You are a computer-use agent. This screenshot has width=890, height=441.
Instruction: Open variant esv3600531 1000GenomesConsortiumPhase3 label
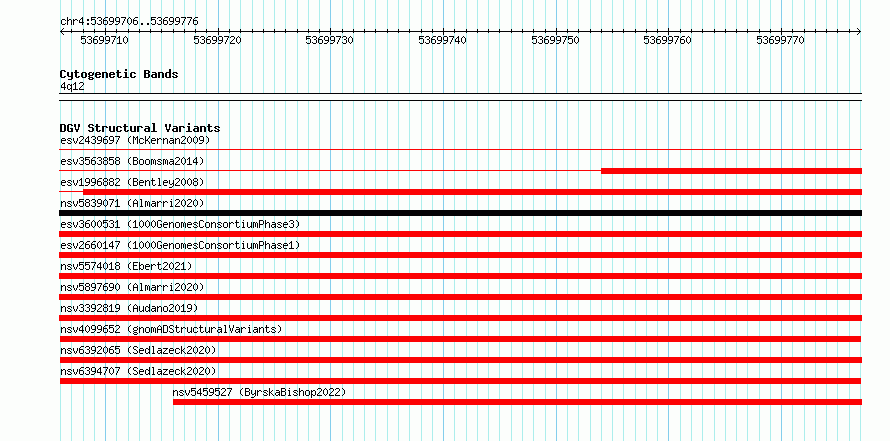(x=180, y=224)
